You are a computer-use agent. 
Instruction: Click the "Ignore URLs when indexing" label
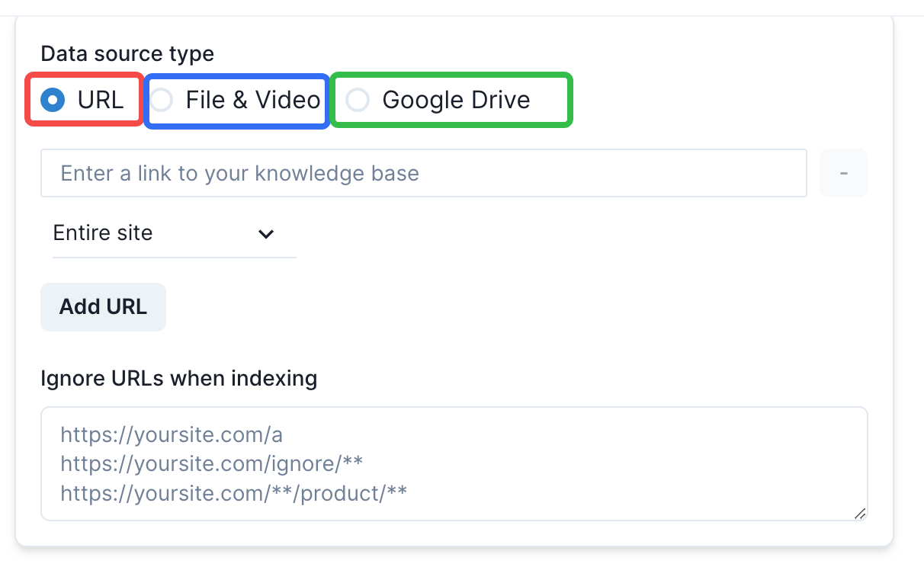click(178, 378)
